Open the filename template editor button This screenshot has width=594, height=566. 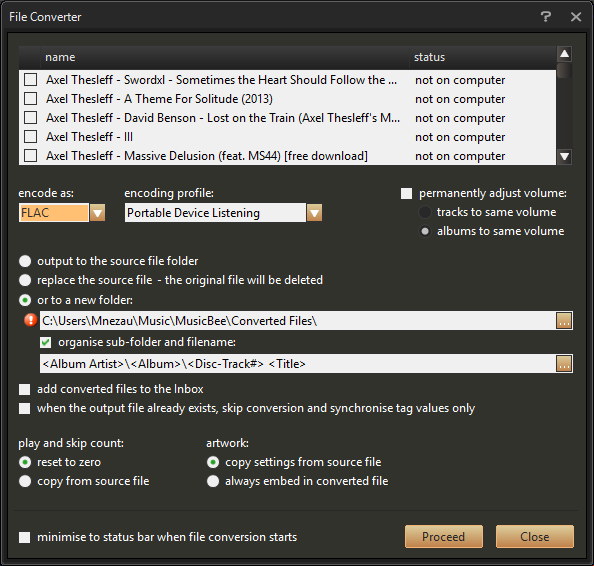pos(564,364)
